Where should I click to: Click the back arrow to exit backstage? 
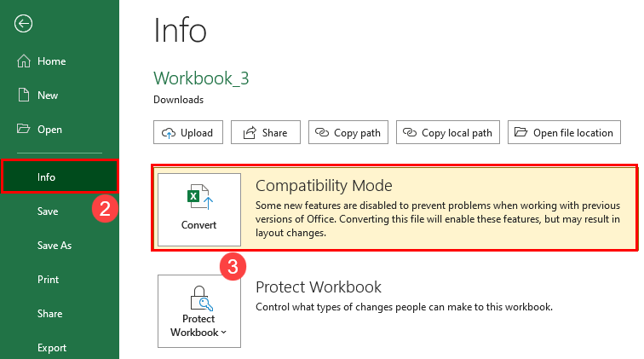tap(23, 23)
